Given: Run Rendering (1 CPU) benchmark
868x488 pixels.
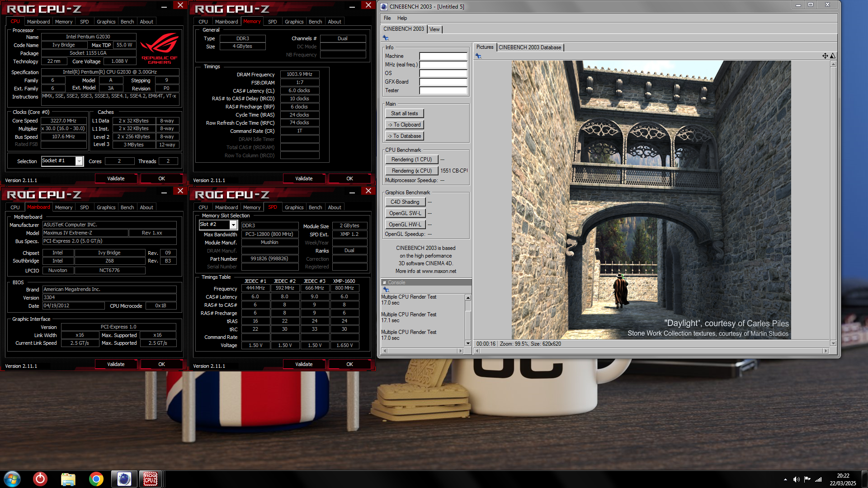Looking at the screenshot, I should [411, 160].
